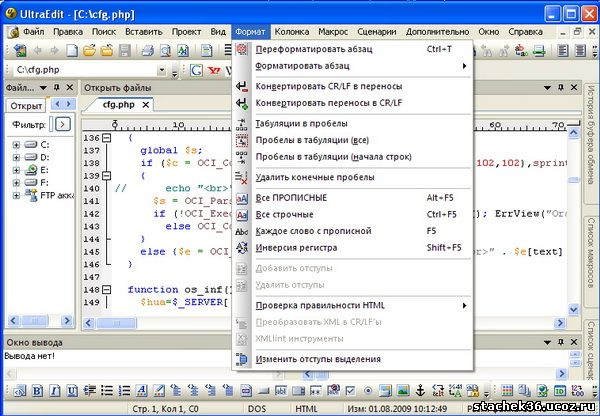Pin the 'Окно вывода' panel
Viewport: 600px width, 416px height.
click(561, 342)
